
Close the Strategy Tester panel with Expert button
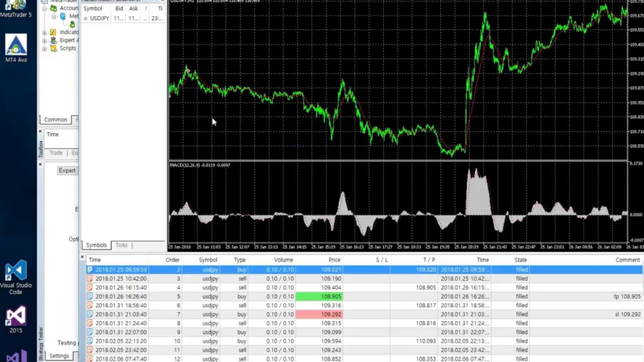pos(40,164)
